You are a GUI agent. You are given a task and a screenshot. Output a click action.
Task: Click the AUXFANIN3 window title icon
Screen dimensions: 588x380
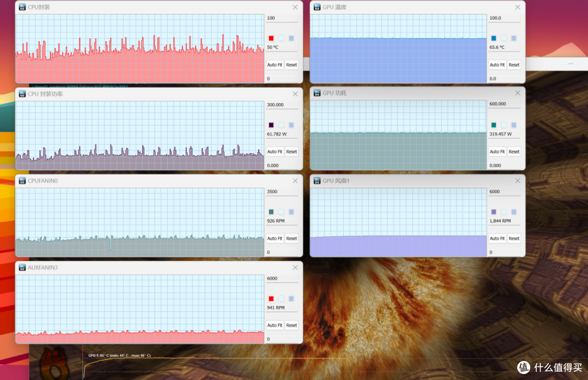tap(22, 267)
